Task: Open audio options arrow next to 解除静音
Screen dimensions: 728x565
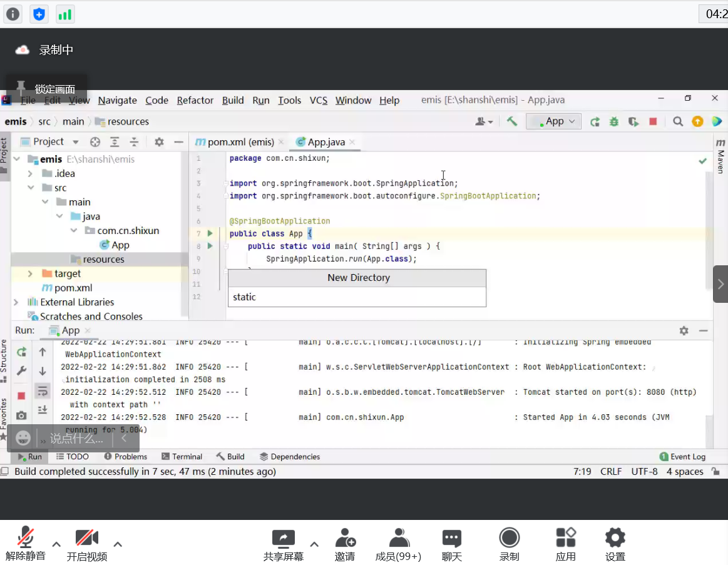Action: tap(56, 544)
